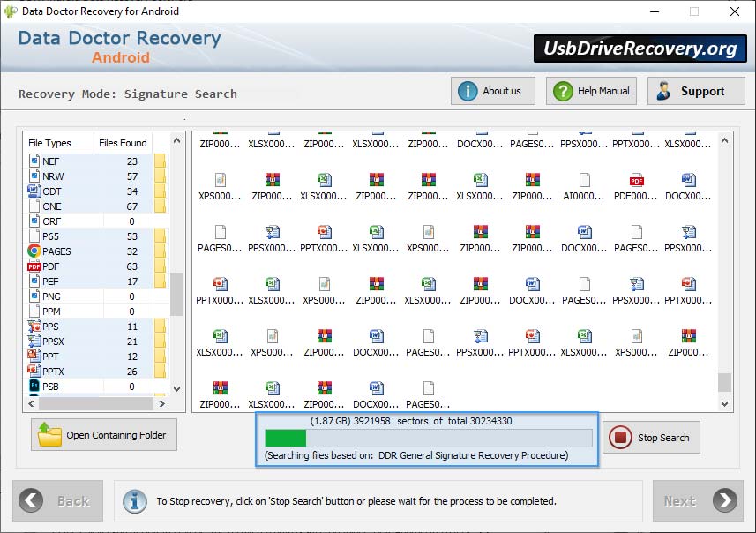Select the PPS count '11'
The height and width of the screenshot is (533, 756).
pos(132,327)
